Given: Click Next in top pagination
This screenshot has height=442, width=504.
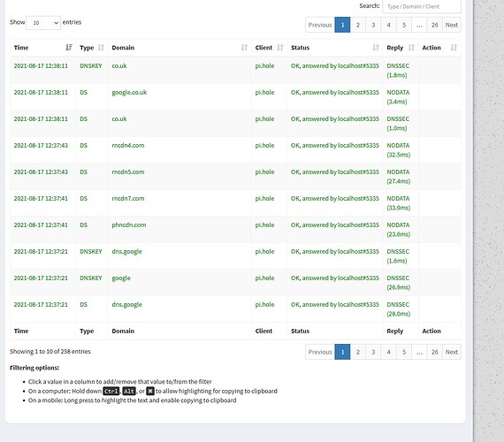Looking at the screenshot, I should (452, 25).
